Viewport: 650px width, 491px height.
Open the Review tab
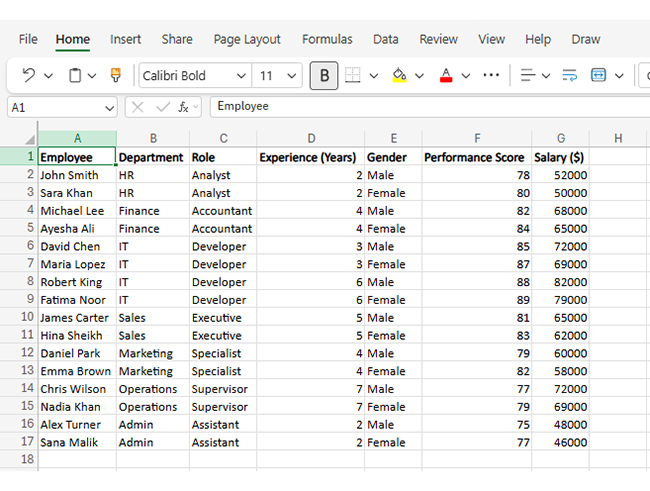point(439,39)
